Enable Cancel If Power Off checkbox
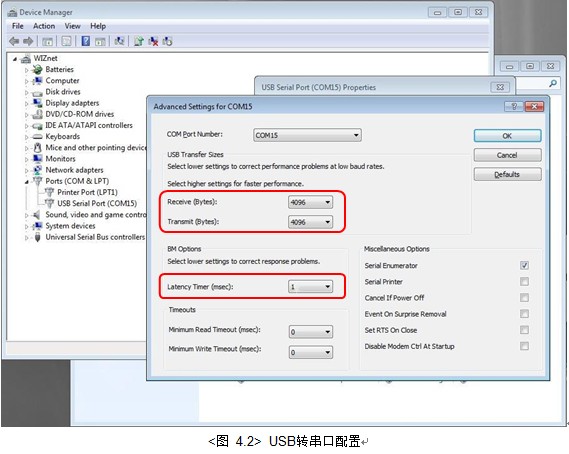The width and height of the screenshot is (569, 454). coord(524,298)
